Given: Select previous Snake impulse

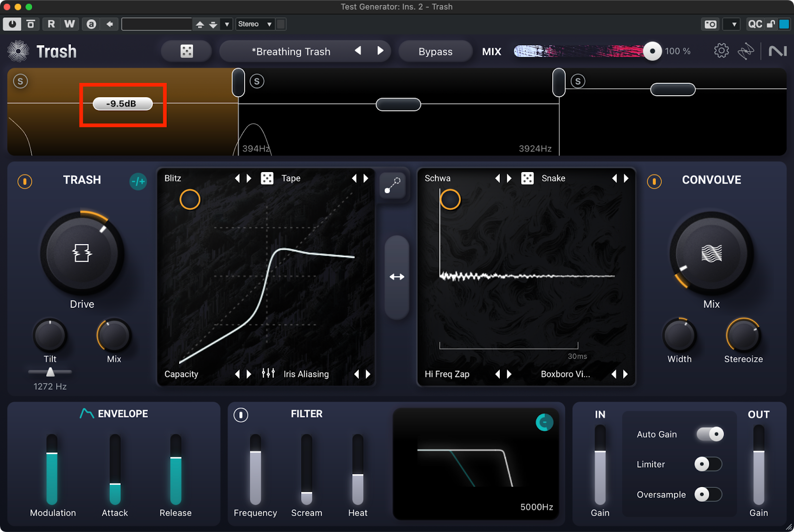Looking at the screenshot, I should (614, 178).
